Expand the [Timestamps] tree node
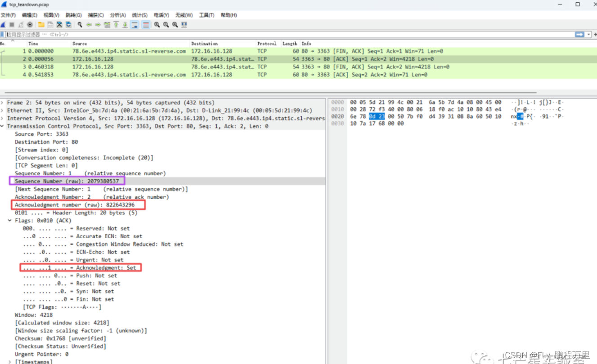597x364 pixels. coord(10,361)
